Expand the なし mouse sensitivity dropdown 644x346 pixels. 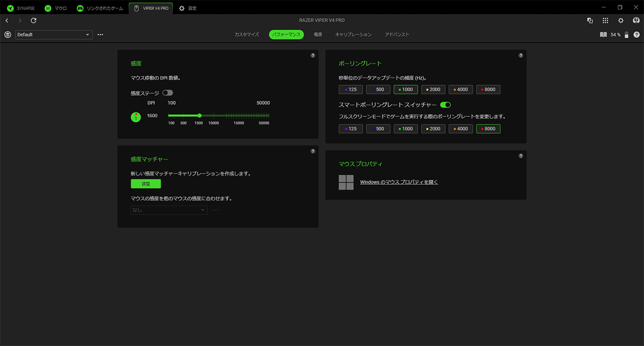[169, 210]
